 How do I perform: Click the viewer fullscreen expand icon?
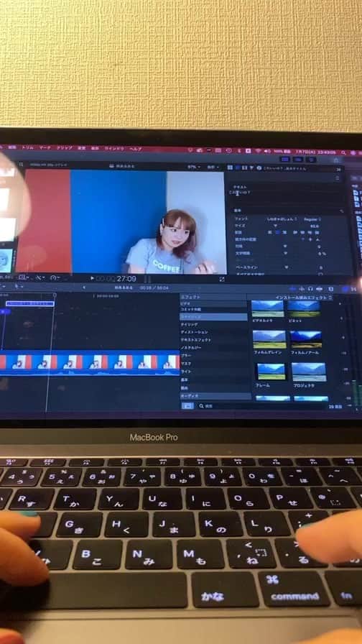point(222,279)
